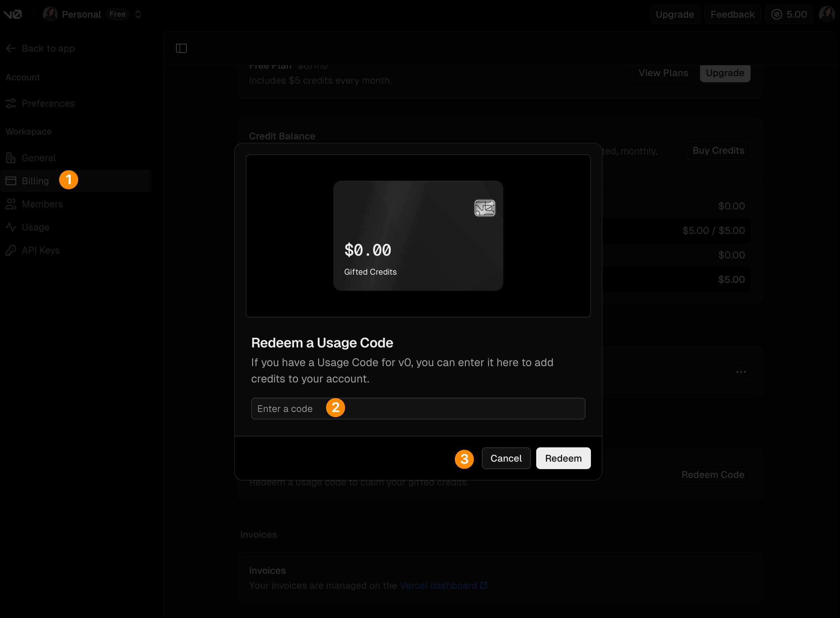This screenshot has width=840, height=618.
Task: Click the v0 logo icon
Action: [13, 14]
